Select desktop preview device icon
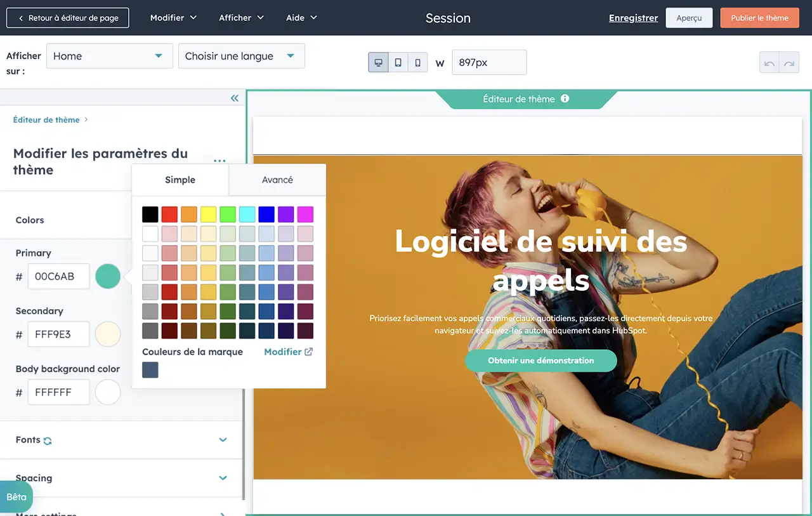 point(379,62)
